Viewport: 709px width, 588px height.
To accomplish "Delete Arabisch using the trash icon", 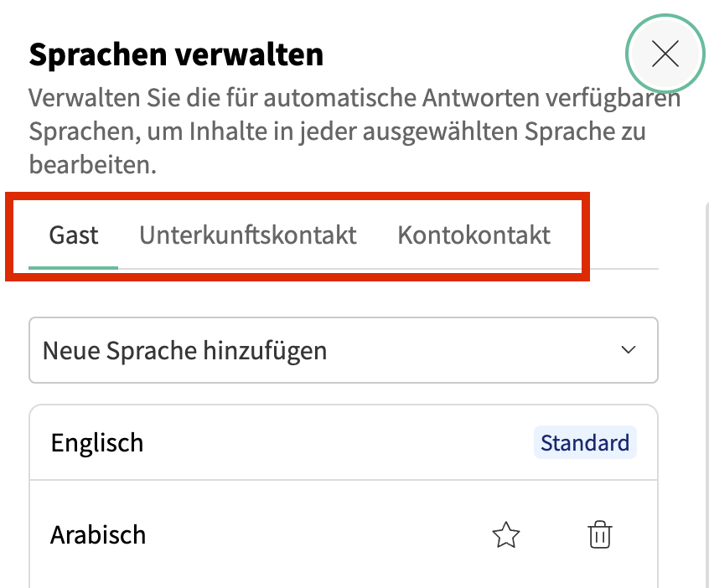I will pyautogui.click(x=600, y=534).
